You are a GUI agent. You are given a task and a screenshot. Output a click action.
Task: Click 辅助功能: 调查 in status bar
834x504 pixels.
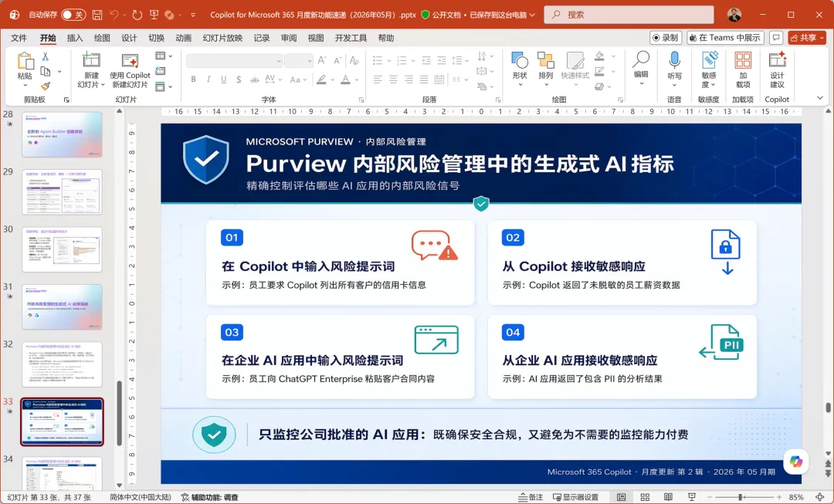[209, 497]
